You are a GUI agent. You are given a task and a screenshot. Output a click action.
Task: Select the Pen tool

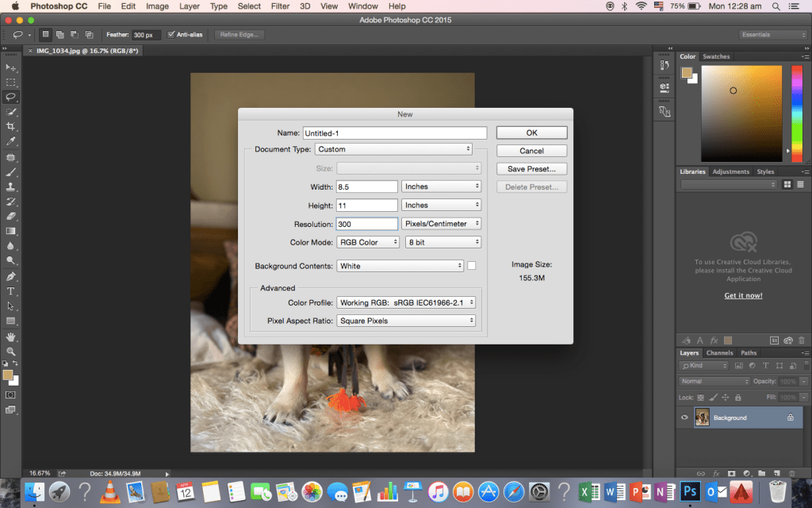pyautogui.click(x=11, y=276)
